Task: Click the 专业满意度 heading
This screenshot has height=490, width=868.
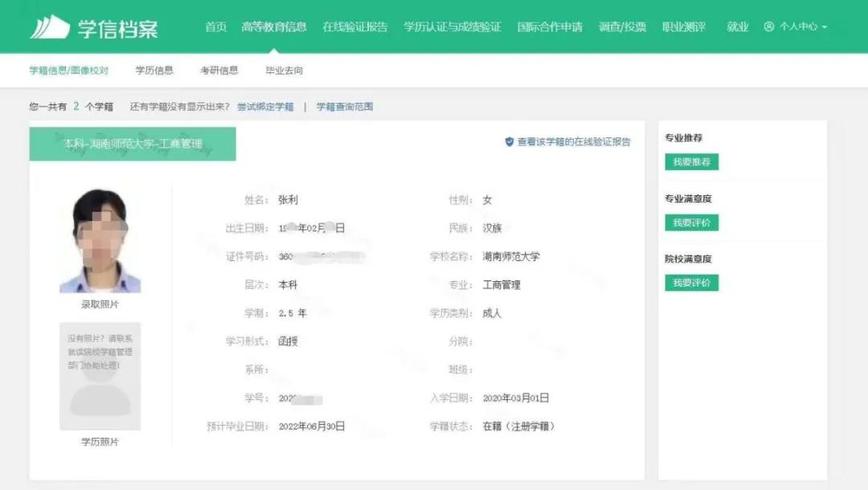Action: (x=688, y=198)
